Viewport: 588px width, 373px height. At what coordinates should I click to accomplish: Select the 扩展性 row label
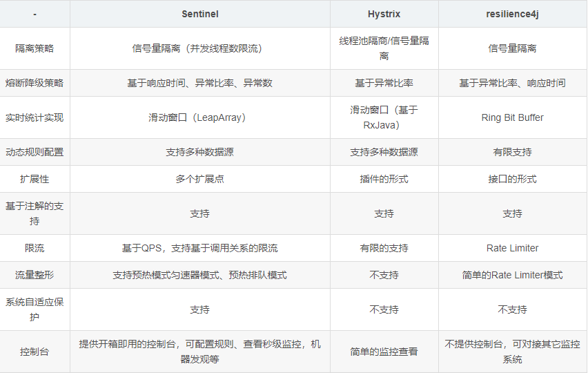pos(35,179)
